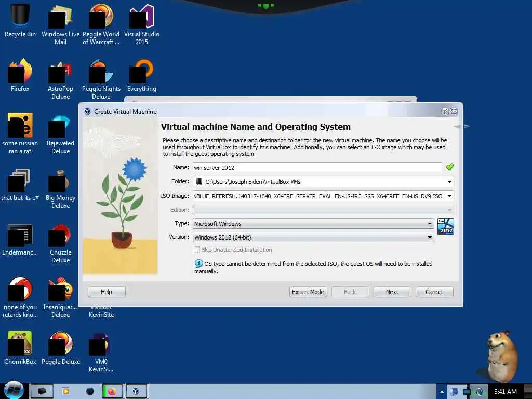This screenshot has height=399, width=532.
Task: Select the Everything desktop icon
Action: 141,75
